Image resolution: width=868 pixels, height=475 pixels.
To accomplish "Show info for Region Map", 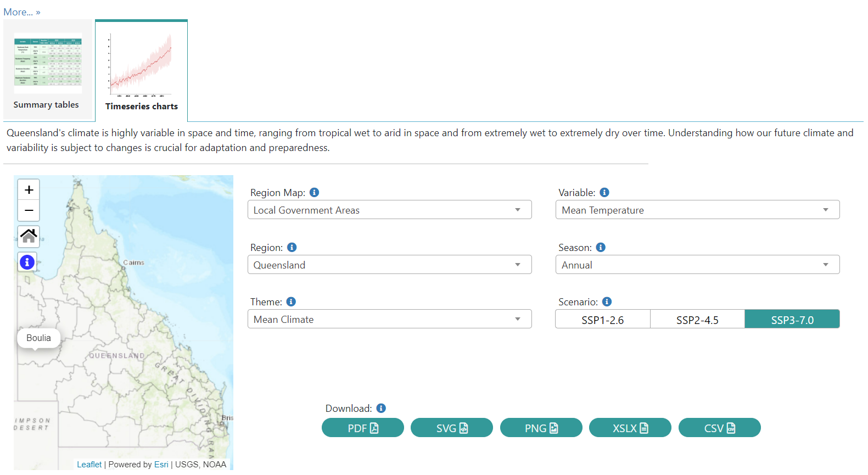I will click(314, 192).
